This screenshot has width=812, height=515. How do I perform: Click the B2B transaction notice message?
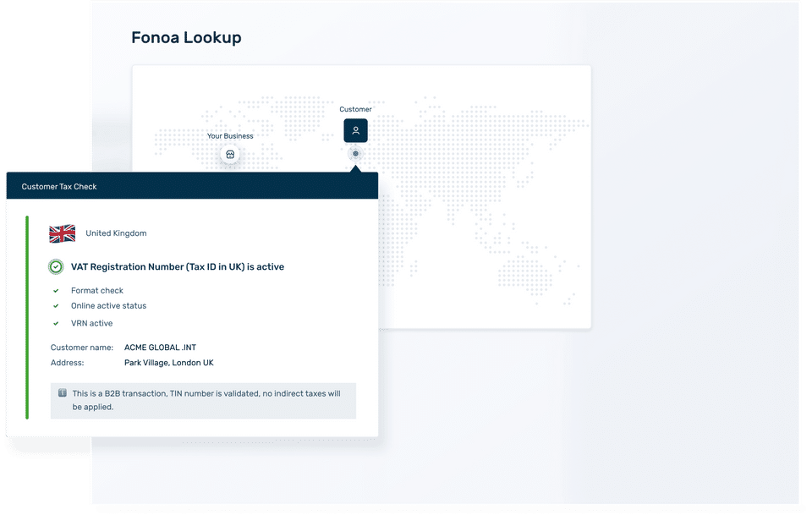tap(206, 400)
